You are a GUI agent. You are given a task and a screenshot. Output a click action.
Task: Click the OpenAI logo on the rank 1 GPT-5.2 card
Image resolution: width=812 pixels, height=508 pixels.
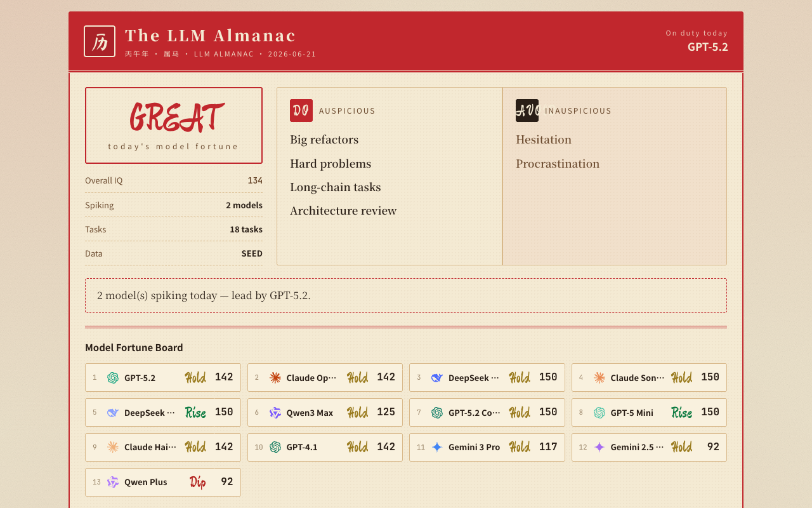[113, 378]
